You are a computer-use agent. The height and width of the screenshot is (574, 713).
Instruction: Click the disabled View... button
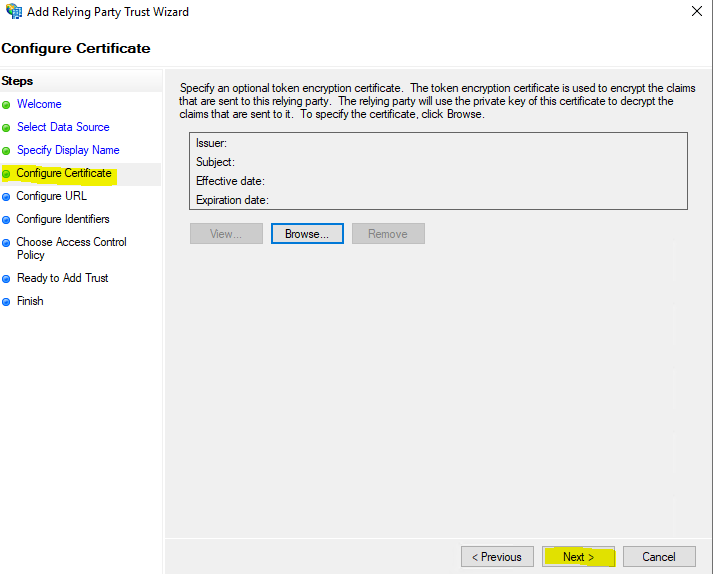[226, 234]
